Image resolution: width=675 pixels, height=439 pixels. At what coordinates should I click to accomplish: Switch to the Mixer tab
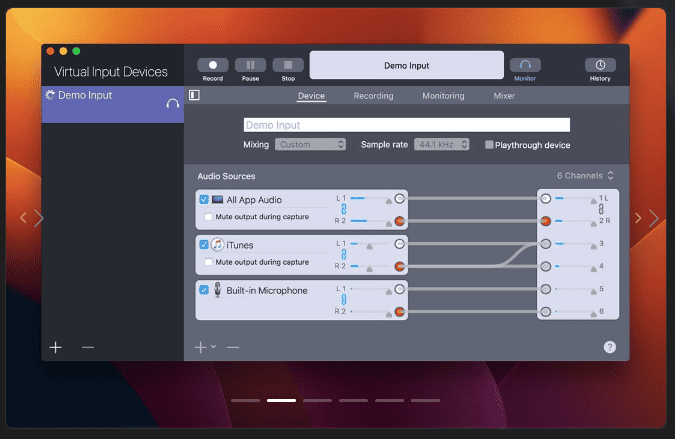click(504, 96)
